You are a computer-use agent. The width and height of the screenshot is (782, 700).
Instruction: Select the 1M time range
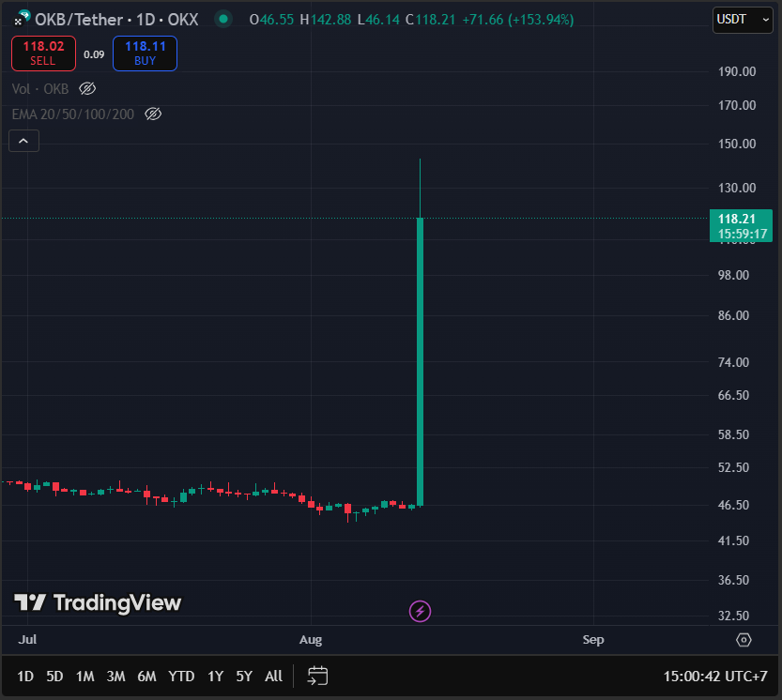[x=84, y=676]
